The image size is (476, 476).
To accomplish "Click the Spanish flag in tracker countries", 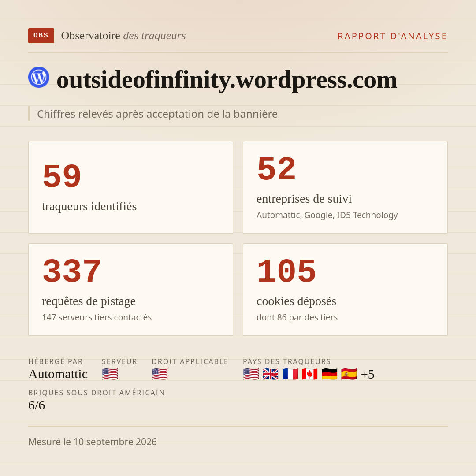I will 349,374.
